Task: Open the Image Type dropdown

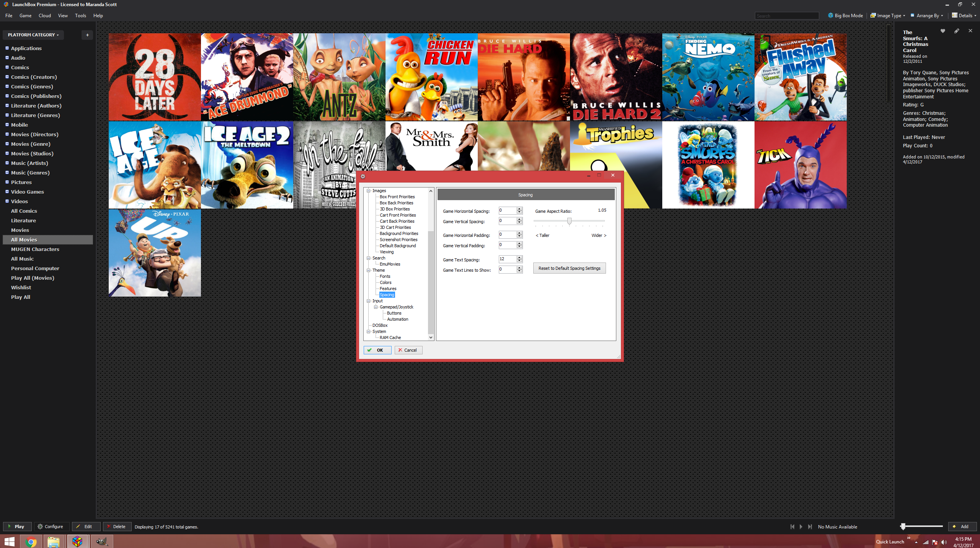Action: pos(888,16)
